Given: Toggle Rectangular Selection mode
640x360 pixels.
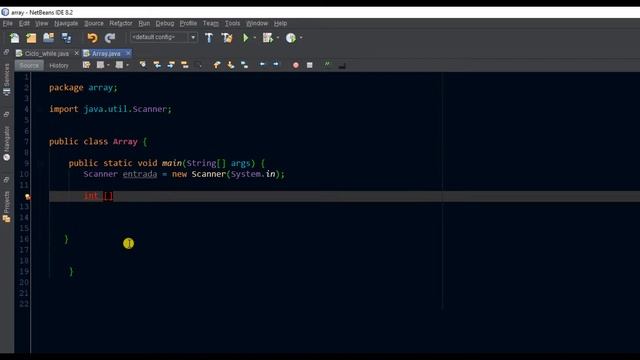Looking at the screenshot, I should click(198, 65).
